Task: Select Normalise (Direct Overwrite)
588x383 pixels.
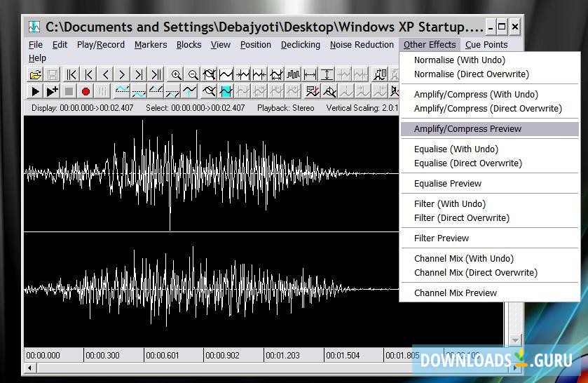Action: [489, 74]
